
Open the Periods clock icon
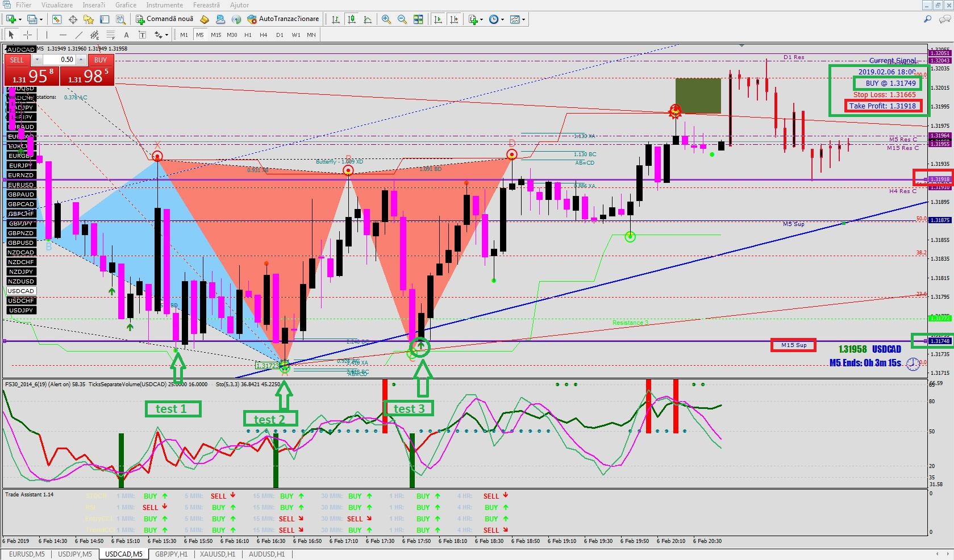(x=494, y=19)
